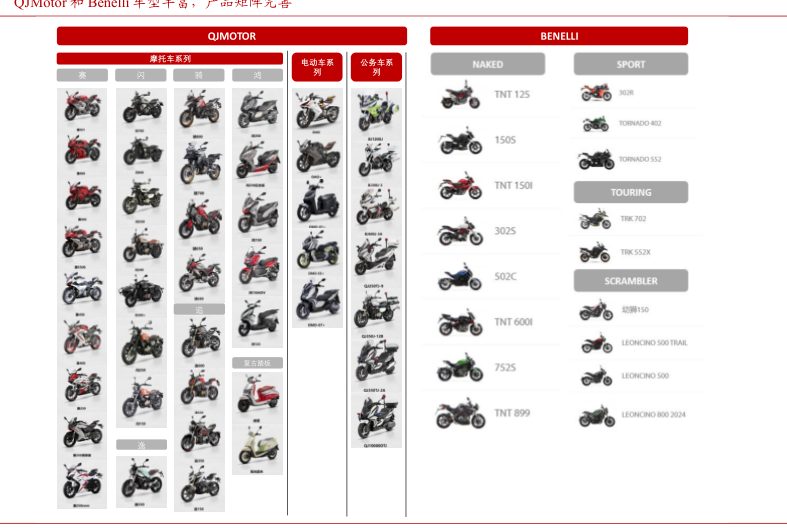Screen dimensions: 787x528
Task: Click the SCRAMBLER category header
Action: click(x=630, y=281)
